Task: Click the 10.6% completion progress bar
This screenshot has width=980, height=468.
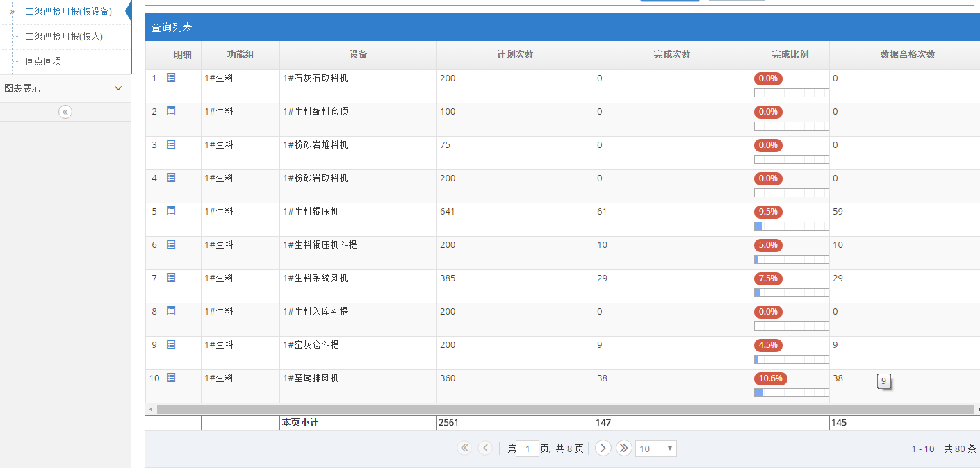Action: (792, 393)
